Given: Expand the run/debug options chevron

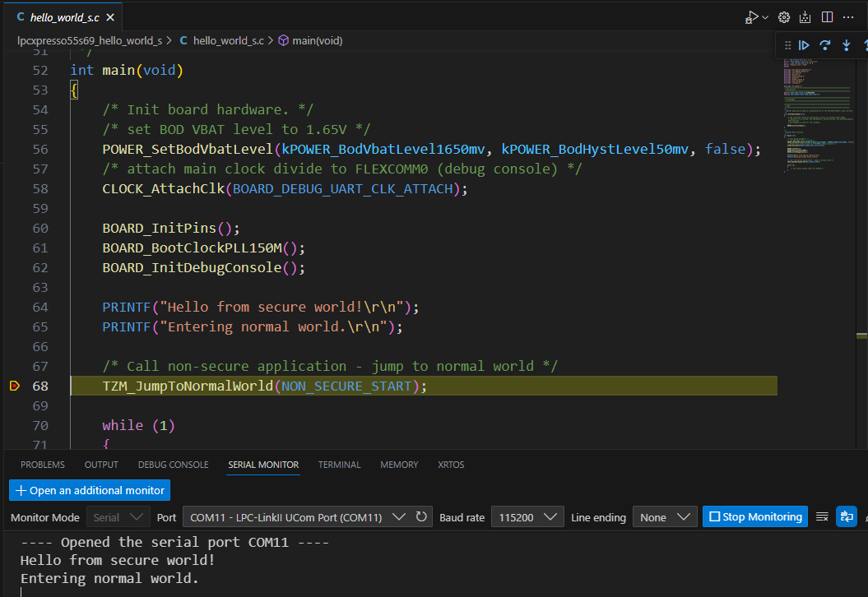Looking at the screenshot, I should (x=765, y=17).
